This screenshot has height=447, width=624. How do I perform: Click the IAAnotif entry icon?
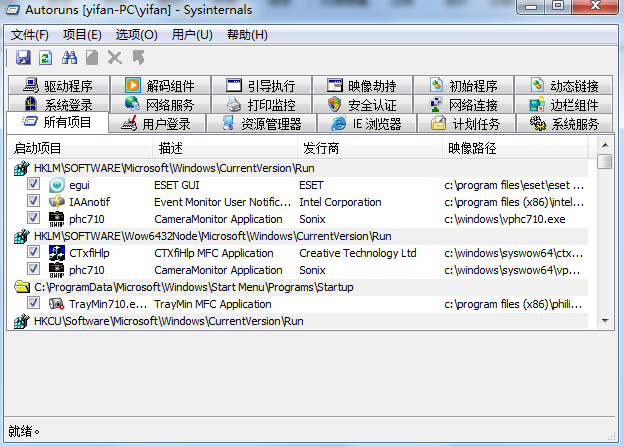click(x=57, y=202)
